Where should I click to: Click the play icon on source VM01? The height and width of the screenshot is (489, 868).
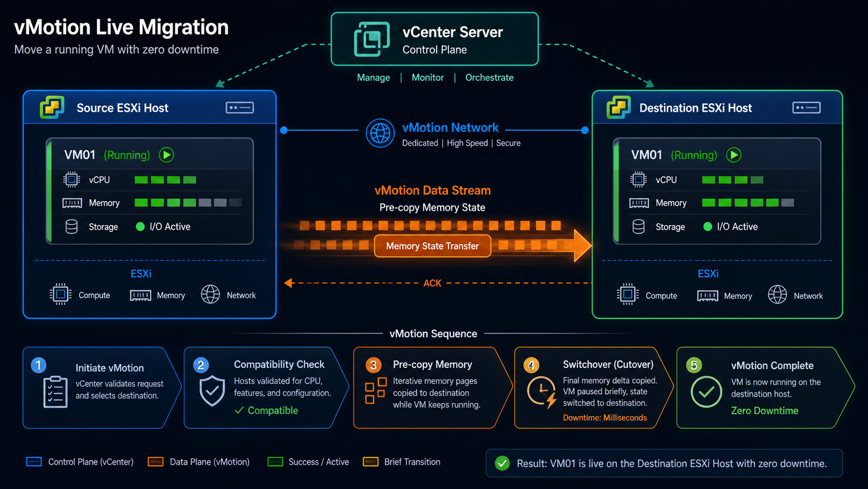tap(167, 155)
